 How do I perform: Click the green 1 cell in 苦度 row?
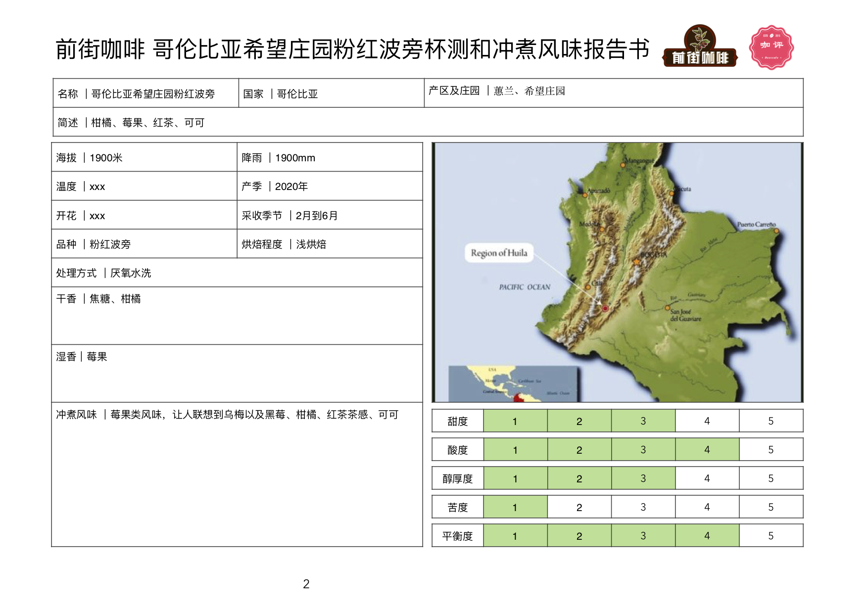coord(515,507)
